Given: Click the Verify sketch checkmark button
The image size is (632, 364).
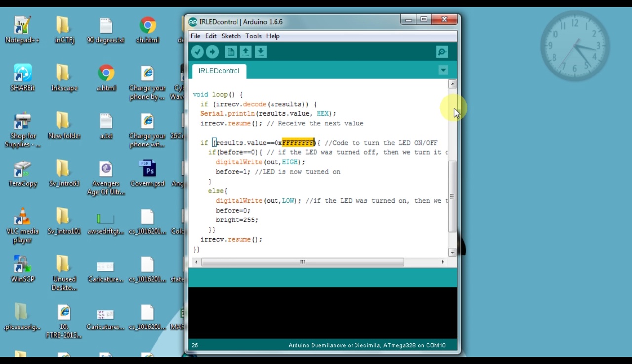Looking at the screenshot, I should tap(197, 52).
